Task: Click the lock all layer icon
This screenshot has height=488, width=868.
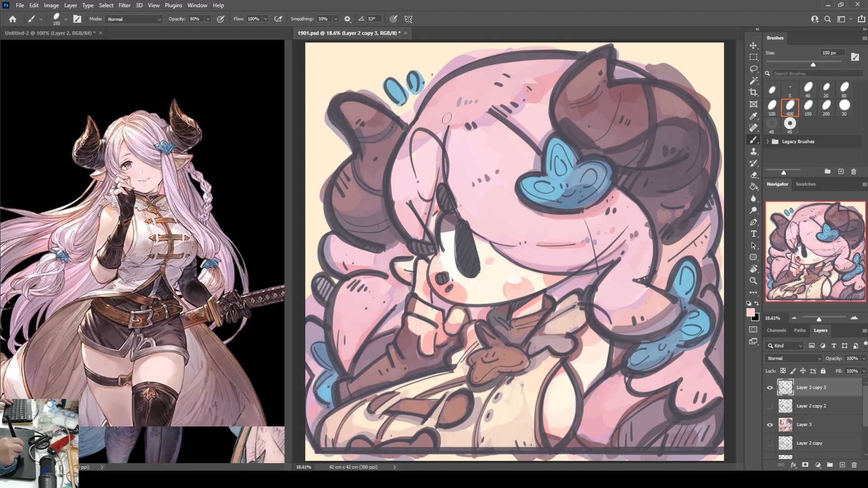Action: (x=823, y=371)
